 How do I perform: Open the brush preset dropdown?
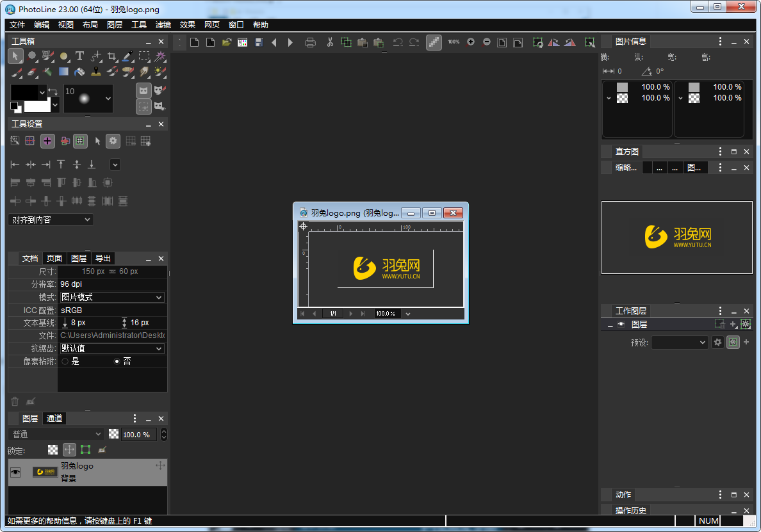108,99
